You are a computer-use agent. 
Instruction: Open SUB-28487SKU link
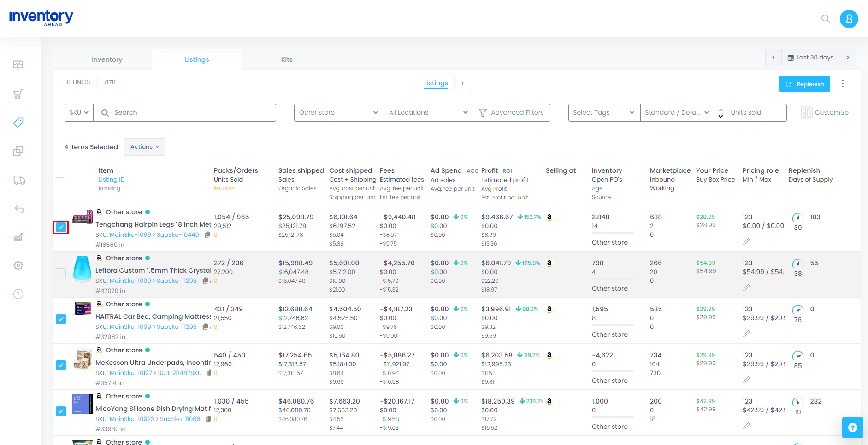180,373
